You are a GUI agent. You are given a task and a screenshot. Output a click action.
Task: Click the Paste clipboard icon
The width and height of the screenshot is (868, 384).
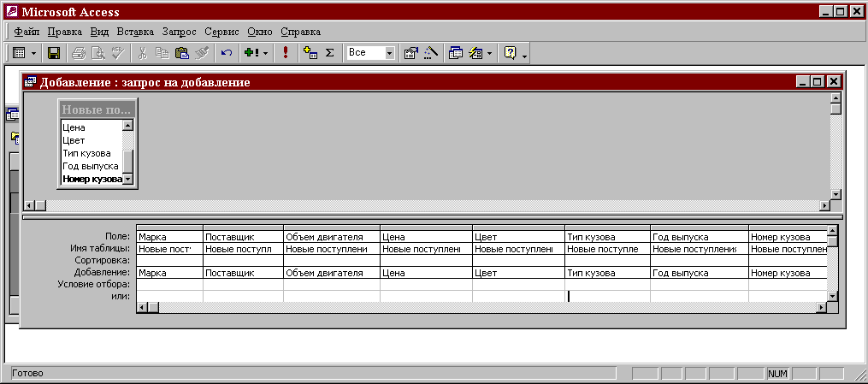click(x=181, y=53)
